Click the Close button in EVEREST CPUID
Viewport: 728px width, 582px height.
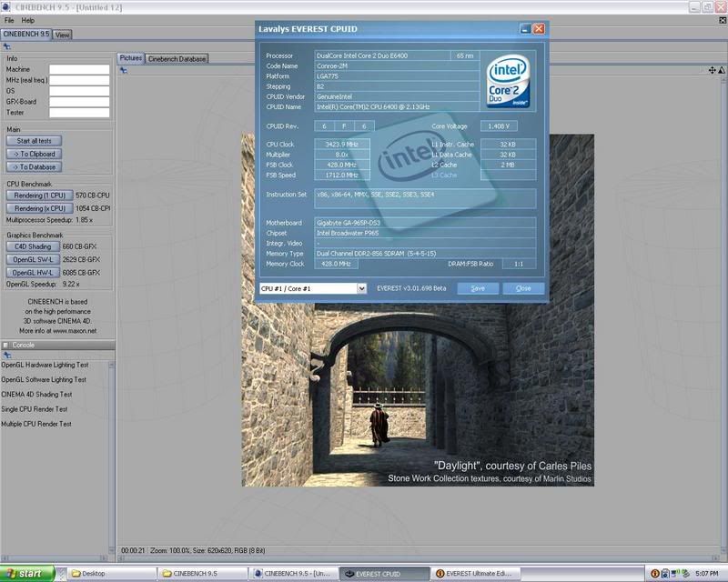tap(523, 288)
